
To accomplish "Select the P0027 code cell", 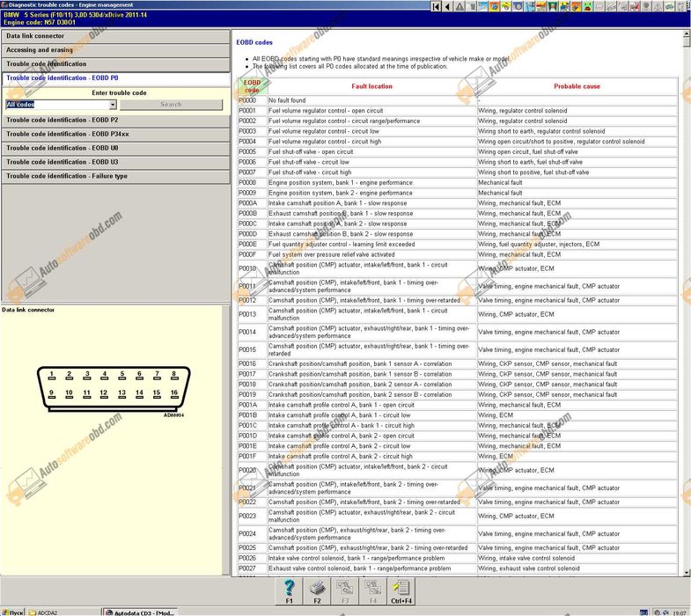I will pyautogui.click(x=253, y=568).
